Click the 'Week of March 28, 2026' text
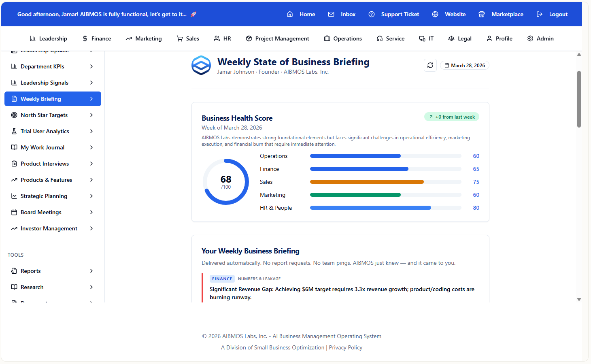The image size is (591, 364). click(x=232, y=128)
